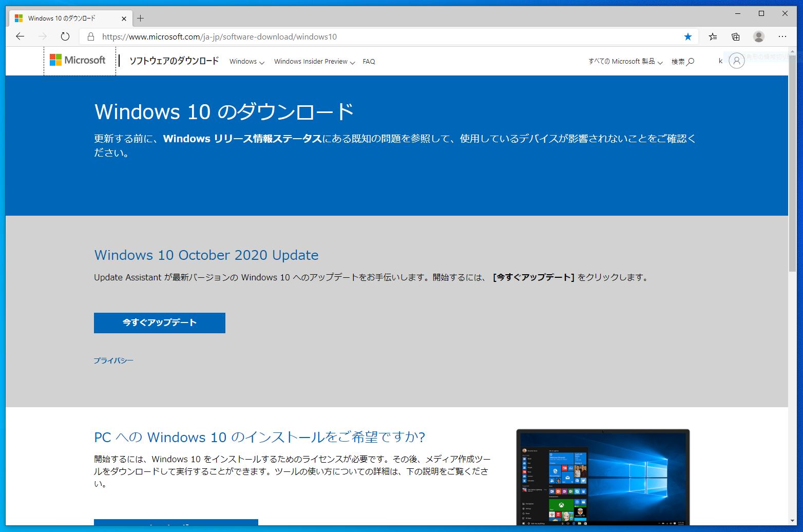Expand Windows Insider Preview dropdown

coord(314,61)
